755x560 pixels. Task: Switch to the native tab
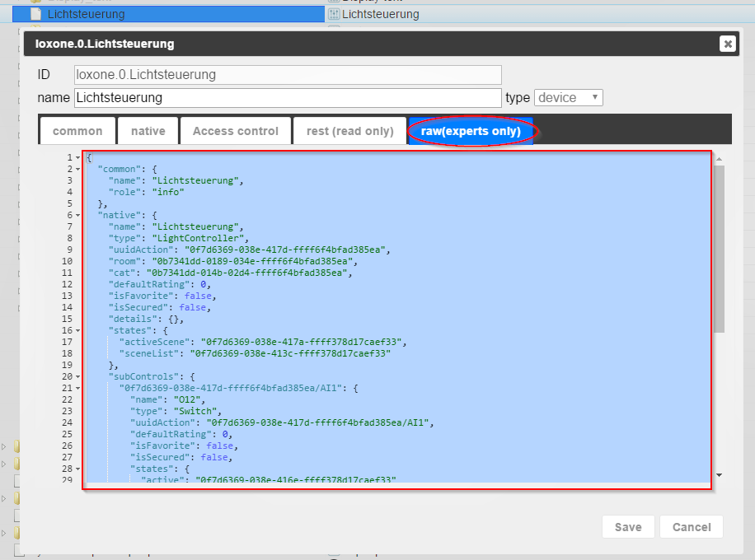point(148,131)
